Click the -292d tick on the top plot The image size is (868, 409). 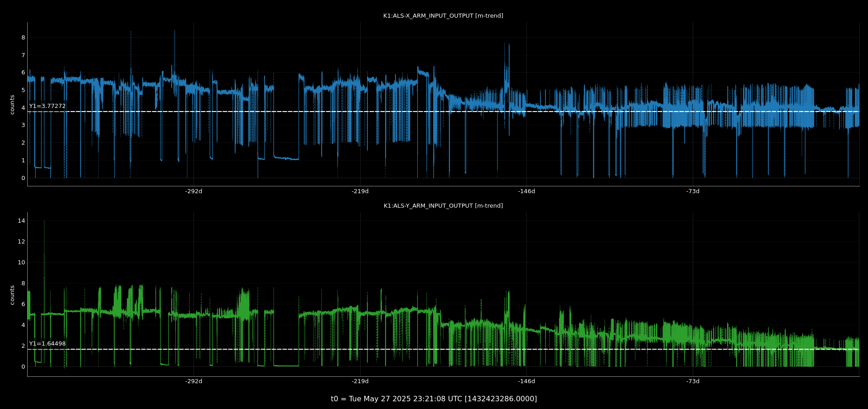(x=193, y=191)
